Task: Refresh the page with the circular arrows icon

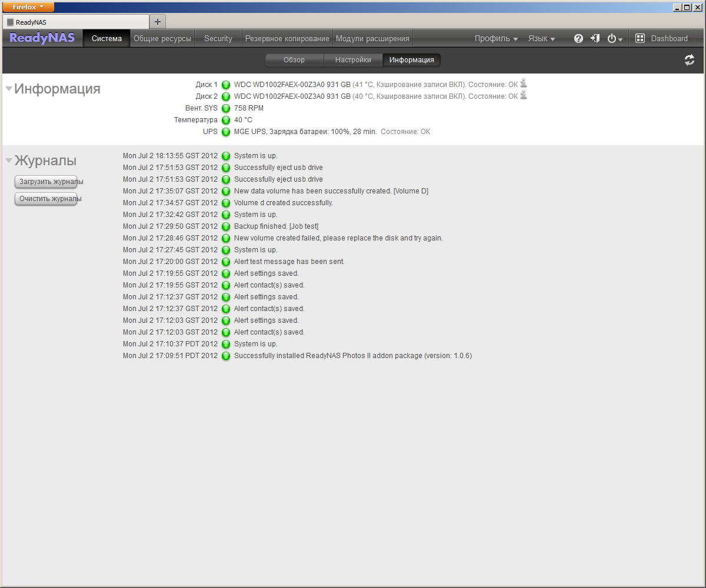Action: pyautogui.click(x=690, y=59)
